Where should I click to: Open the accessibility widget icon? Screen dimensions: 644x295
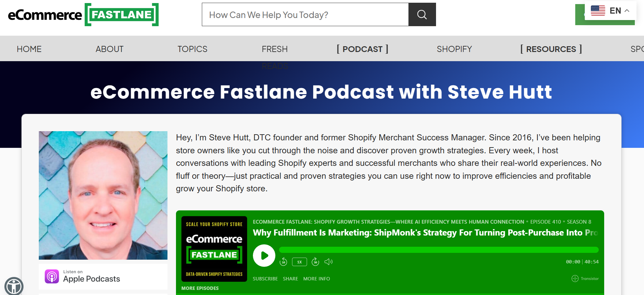point(14,286)
